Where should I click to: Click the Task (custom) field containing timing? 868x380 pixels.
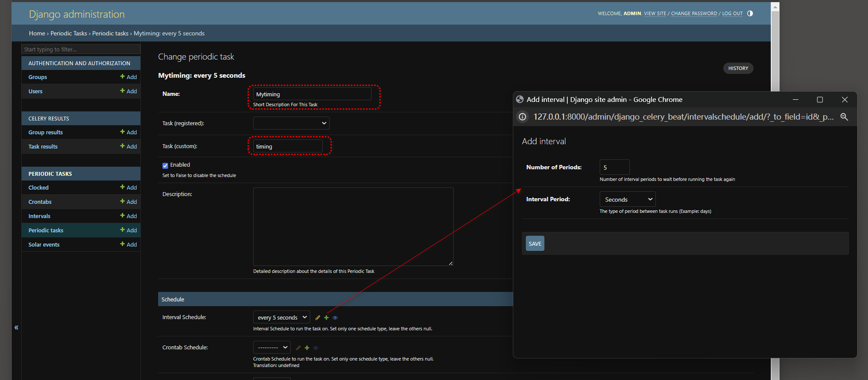[x=288, y=146]
